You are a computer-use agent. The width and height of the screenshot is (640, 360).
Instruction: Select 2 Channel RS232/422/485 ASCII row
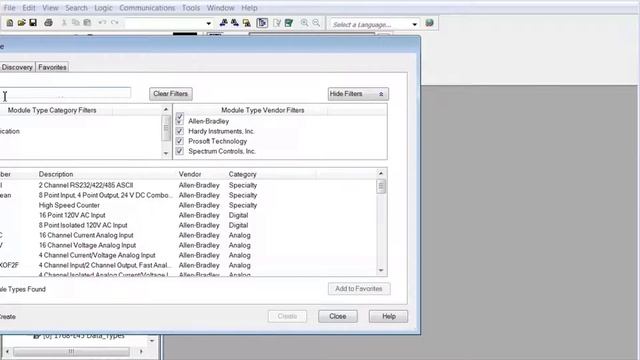[x=188, y=185]
